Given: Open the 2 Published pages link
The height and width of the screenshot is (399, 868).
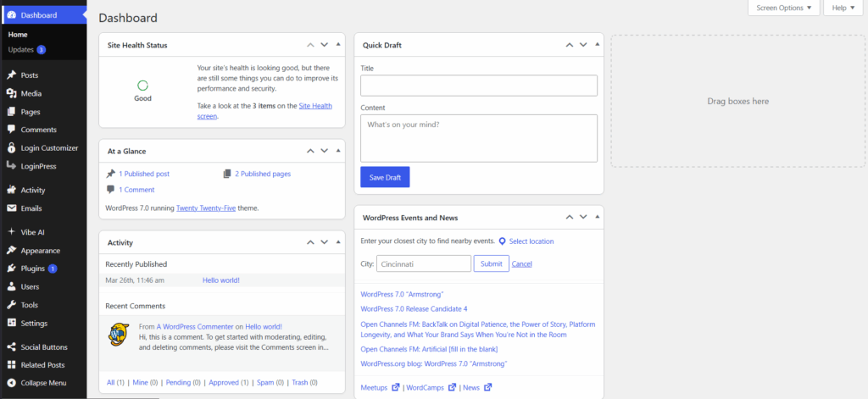Looking at the screenshot, I should coord(263,174).
